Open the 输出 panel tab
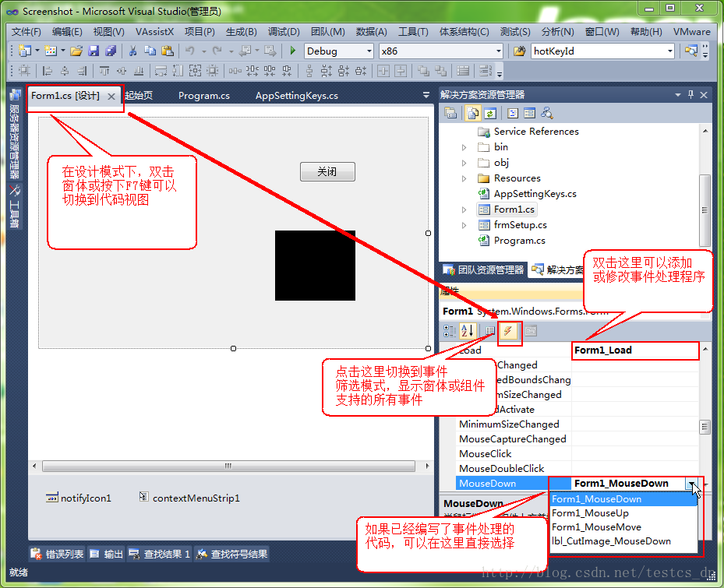This screenshot has width=724, height=588. click(x=106, y=554)
